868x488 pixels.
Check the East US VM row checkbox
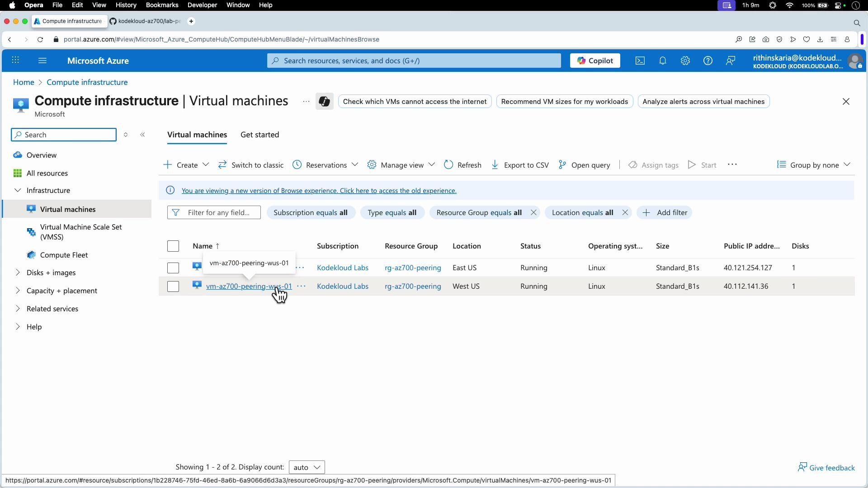point(173,268)
